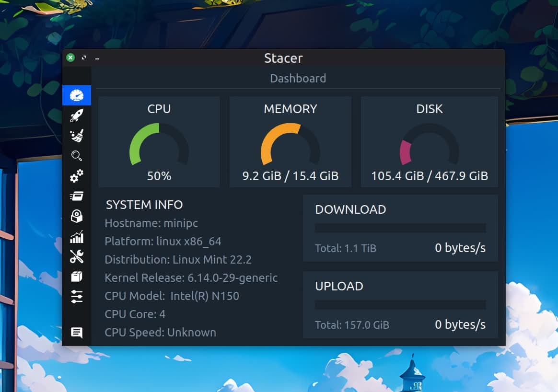Viewport: 558px width, 392px height.
Task: Click the "CPU Speed: Unknown" line
Action: (x=161, y=332)
